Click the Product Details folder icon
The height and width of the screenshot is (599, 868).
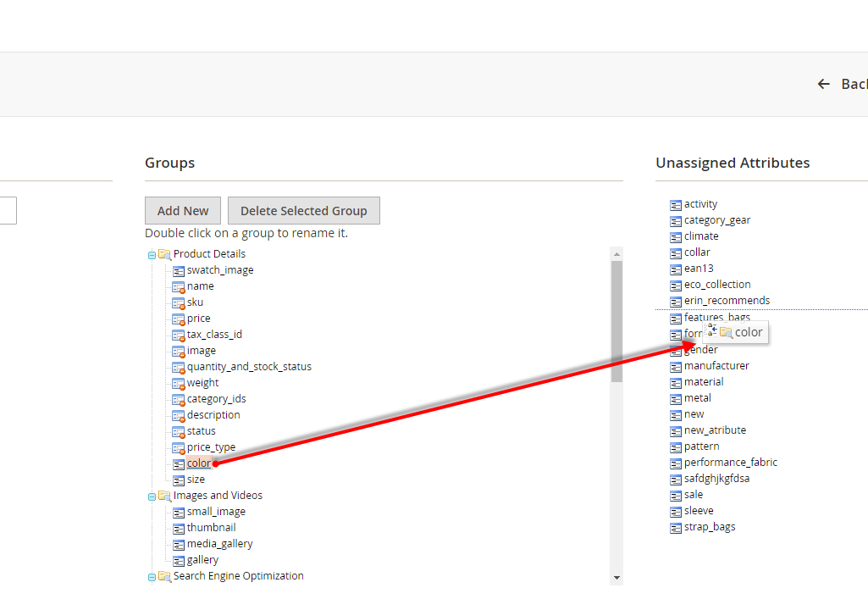(164, 254)
